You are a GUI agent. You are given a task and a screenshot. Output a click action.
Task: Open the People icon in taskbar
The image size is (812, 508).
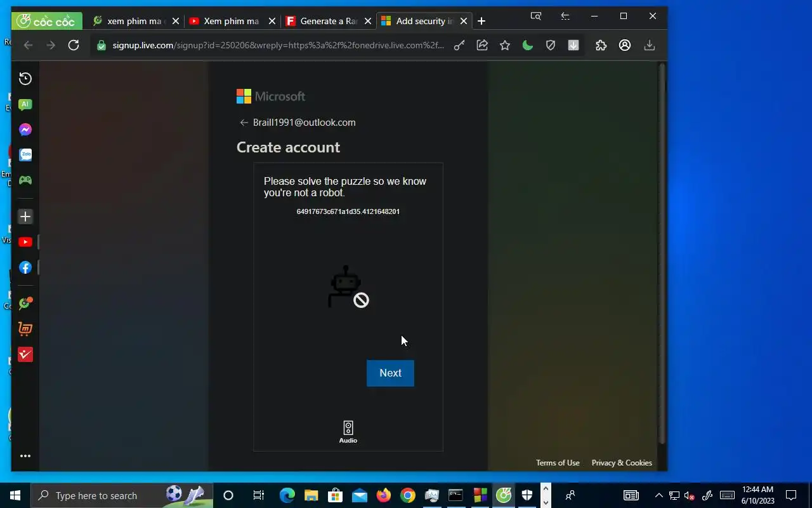pyautogui.click(x=570, y=495)
